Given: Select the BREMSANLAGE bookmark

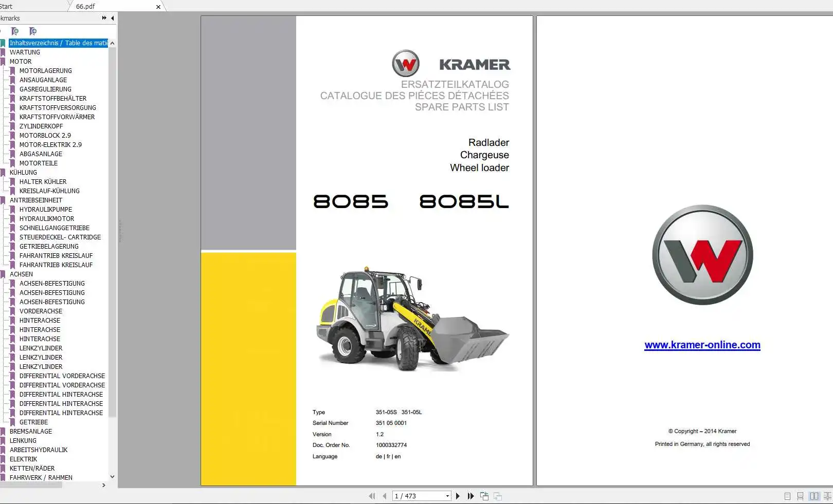Looking at the screenshot, I should (x=31, y=432).
